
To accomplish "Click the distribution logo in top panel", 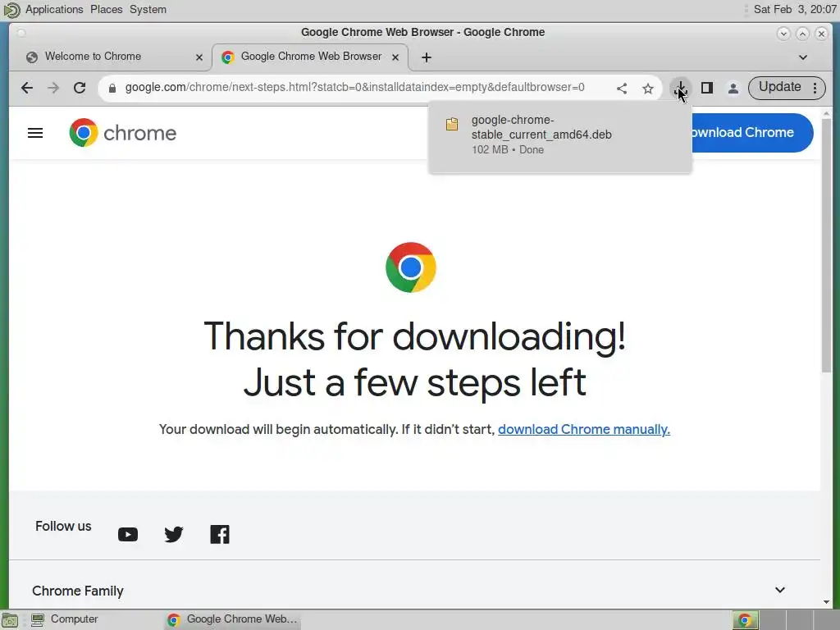I will click(11, 10).
